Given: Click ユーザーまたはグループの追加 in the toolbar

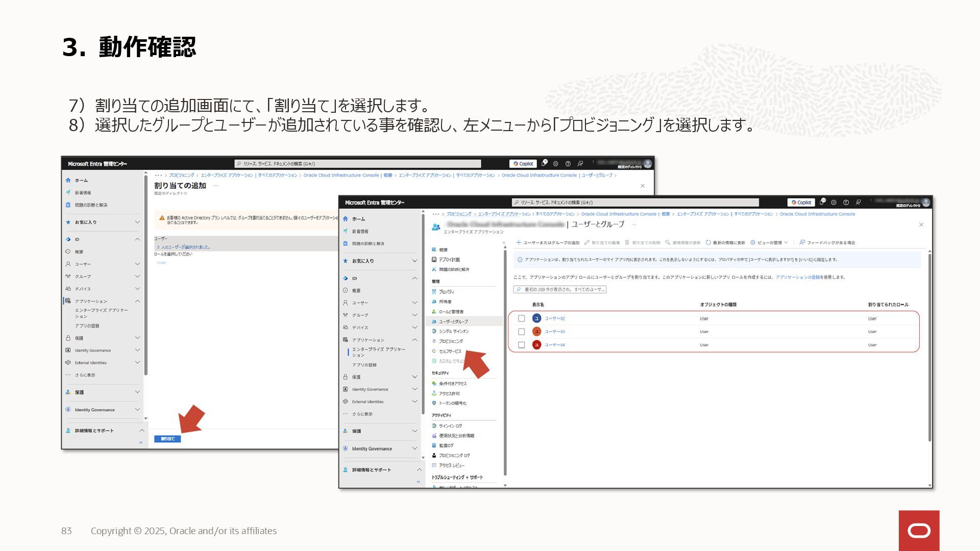Looking at the screenshot, I should tap(548, 243).
